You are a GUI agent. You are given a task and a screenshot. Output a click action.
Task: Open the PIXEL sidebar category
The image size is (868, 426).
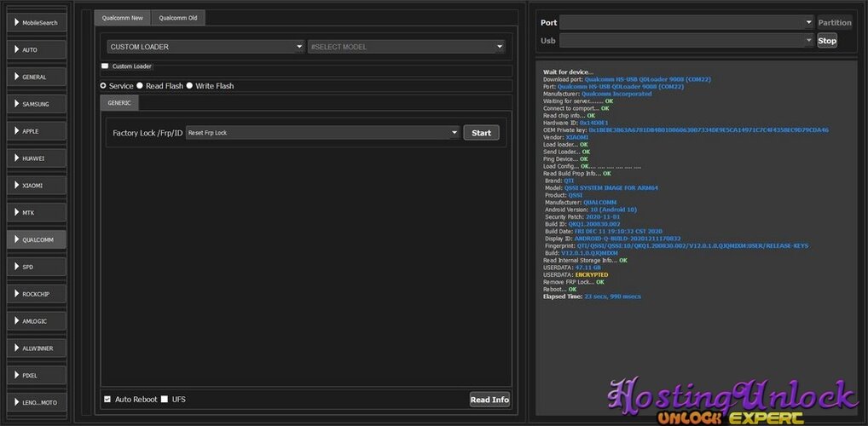point(37,375)
